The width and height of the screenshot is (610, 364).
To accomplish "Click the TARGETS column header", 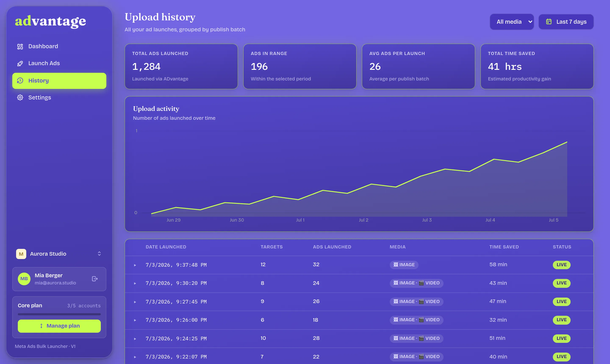I will click(272, 247).
